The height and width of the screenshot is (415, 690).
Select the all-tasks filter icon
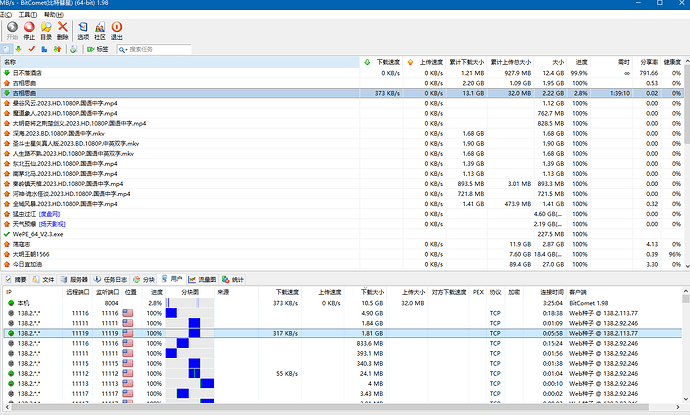coord(6,49)
